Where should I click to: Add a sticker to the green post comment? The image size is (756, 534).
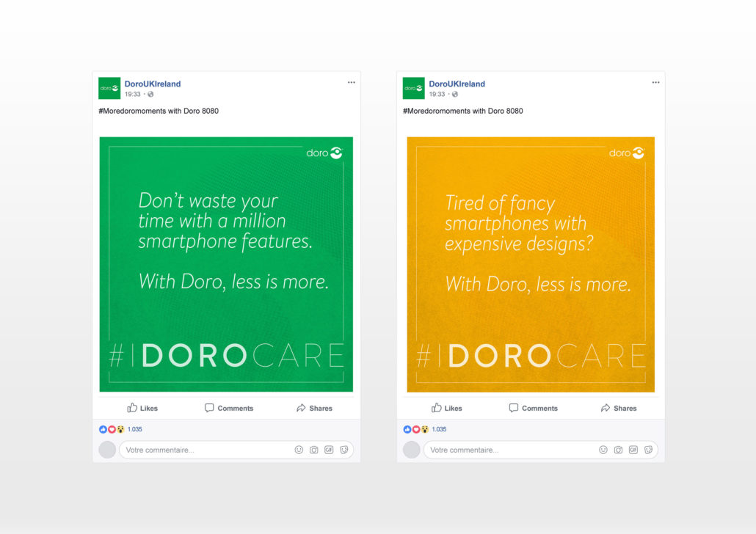[x=344, y=450]
